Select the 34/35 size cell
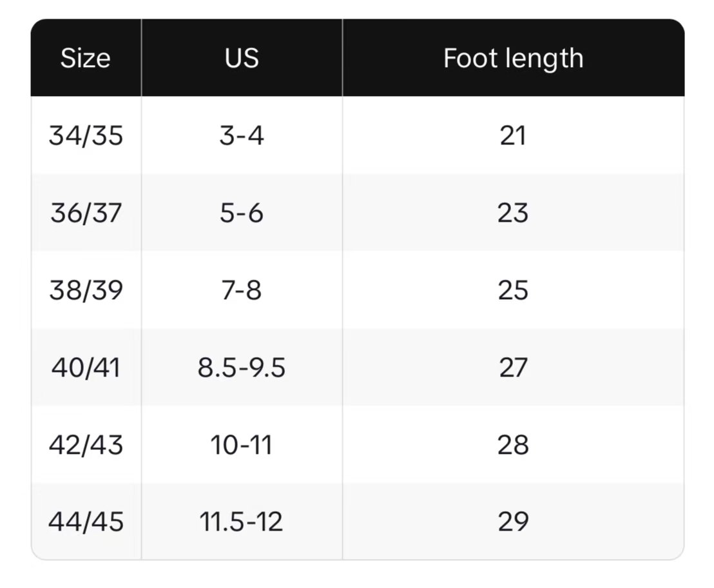Viewport: 714px width, 588px height. click(86, 136)
